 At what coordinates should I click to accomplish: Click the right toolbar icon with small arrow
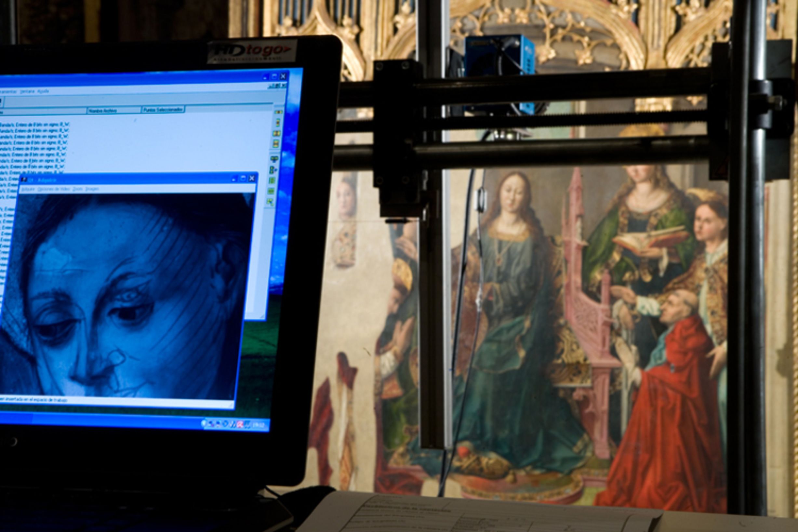tap(273, 170)
